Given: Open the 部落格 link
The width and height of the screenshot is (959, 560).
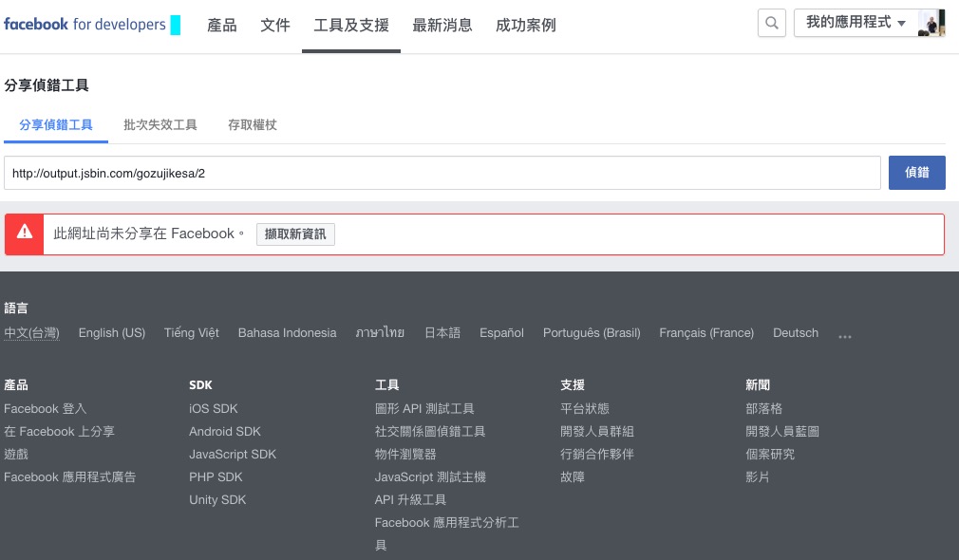Looking at the screenshot, I should coord(764,408).
